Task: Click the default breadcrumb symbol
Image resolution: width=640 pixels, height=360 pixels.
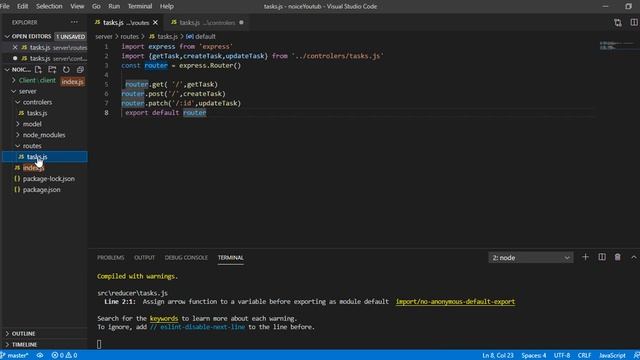Action: pos(201,36)
